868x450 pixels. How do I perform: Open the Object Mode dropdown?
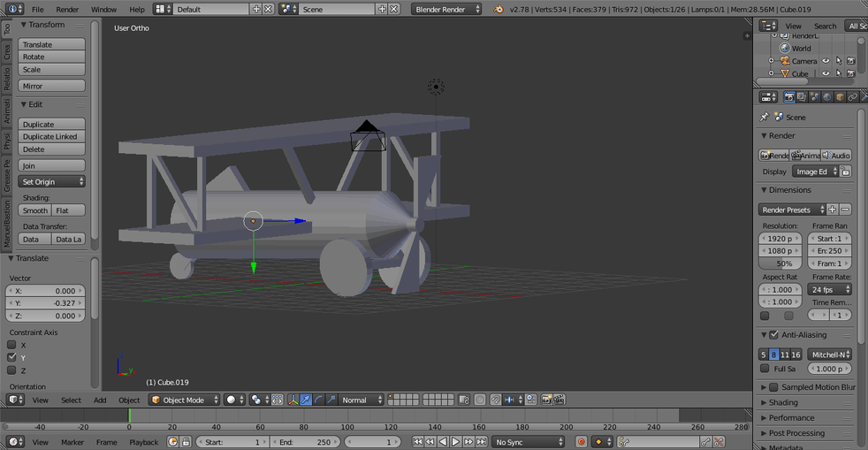click(184, 400)
